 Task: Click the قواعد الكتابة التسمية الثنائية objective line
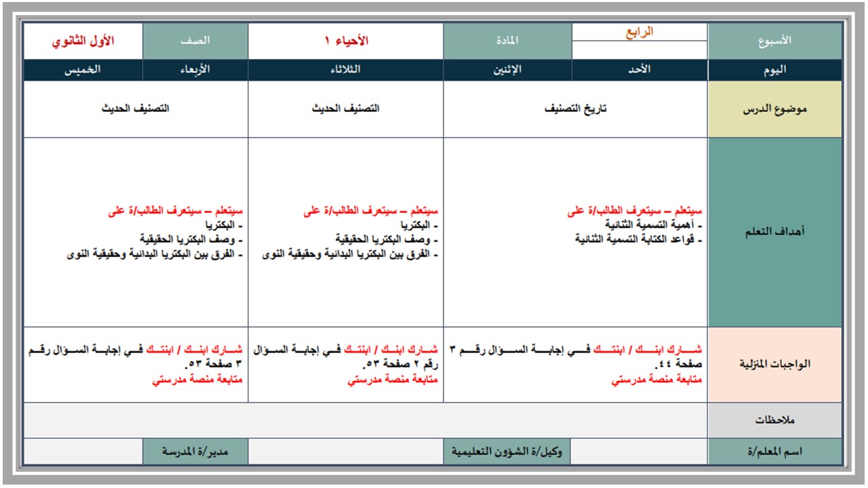point(639,239)
